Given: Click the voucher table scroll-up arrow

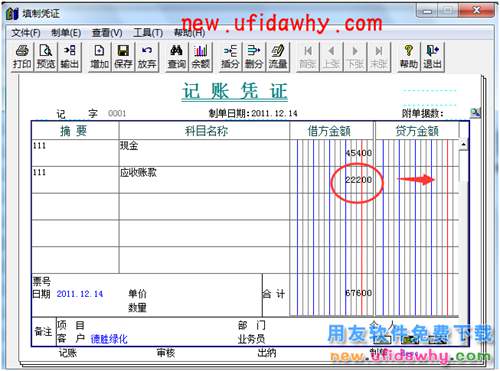Looking at the screenshot, I should [x=464, y=145].
